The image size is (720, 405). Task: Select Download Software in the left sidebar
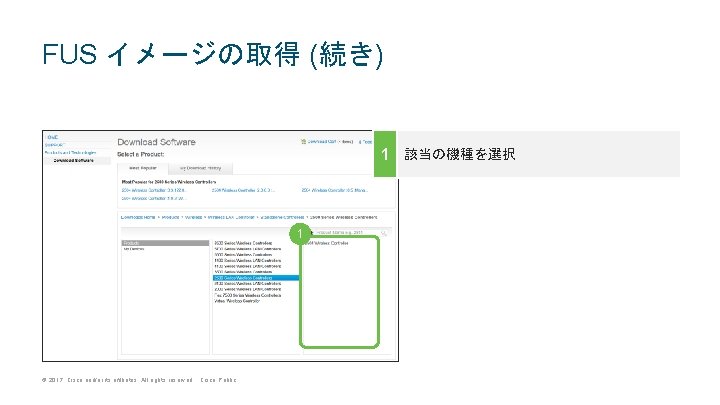coord(73,161)
